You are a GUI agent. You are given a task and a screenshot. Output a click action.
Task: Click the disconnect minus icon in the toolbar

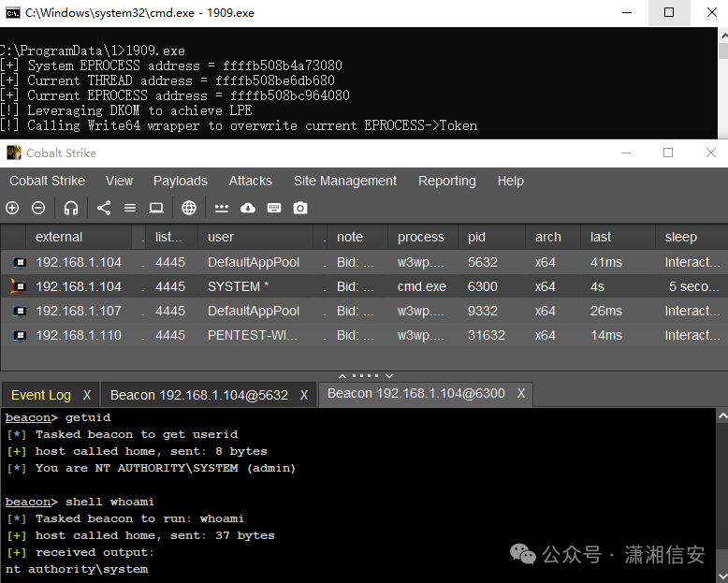tap(38, 208)
